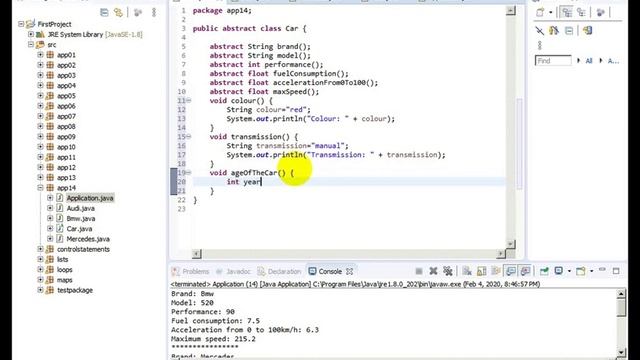Click editor vertical scrollbar up arrow

click(x=511, y=11)
